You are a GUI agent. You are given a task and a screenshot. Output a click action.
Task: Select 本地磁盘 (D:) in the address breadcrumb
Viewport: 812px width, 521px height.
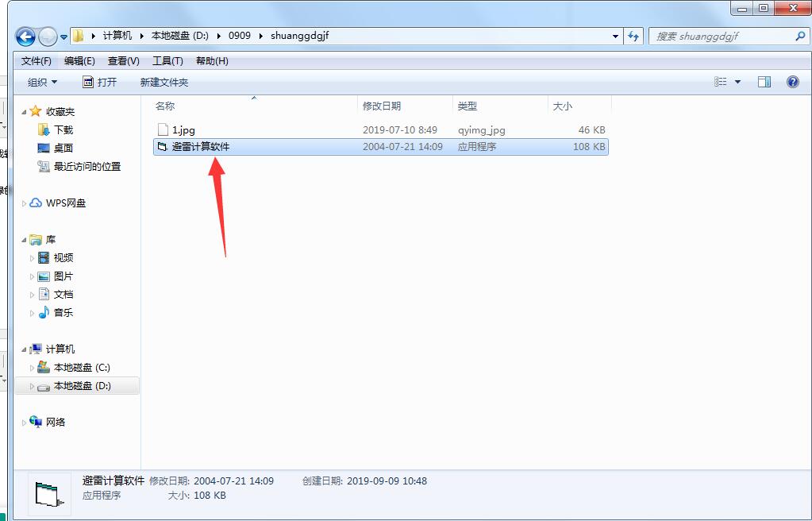[179, 36]
